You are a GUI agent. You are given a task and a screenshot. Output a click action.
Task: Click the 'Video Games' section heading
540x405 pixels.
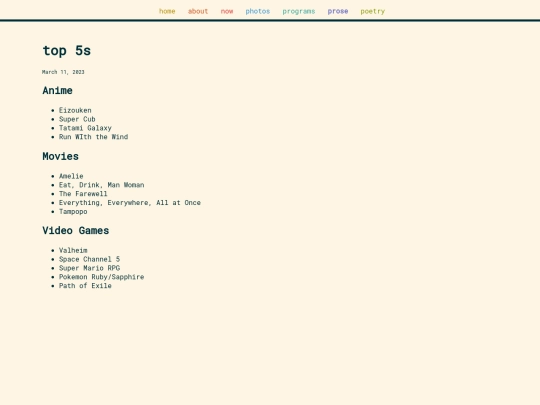point(76,231)
